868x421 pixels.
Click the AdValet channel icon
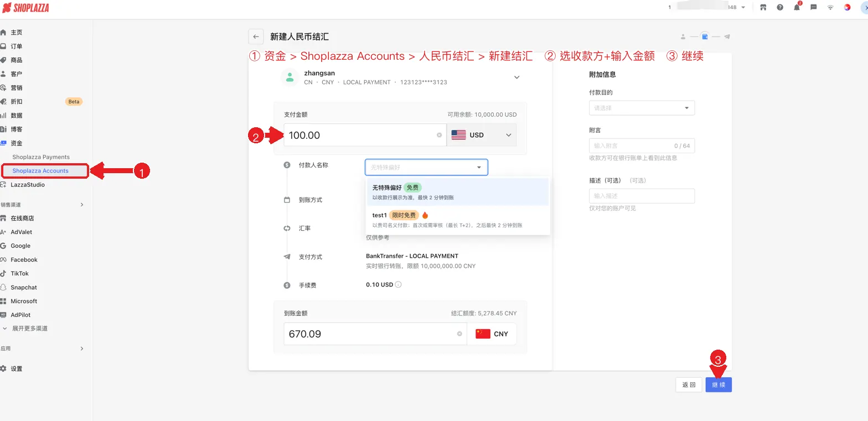[x=4, y=232]
